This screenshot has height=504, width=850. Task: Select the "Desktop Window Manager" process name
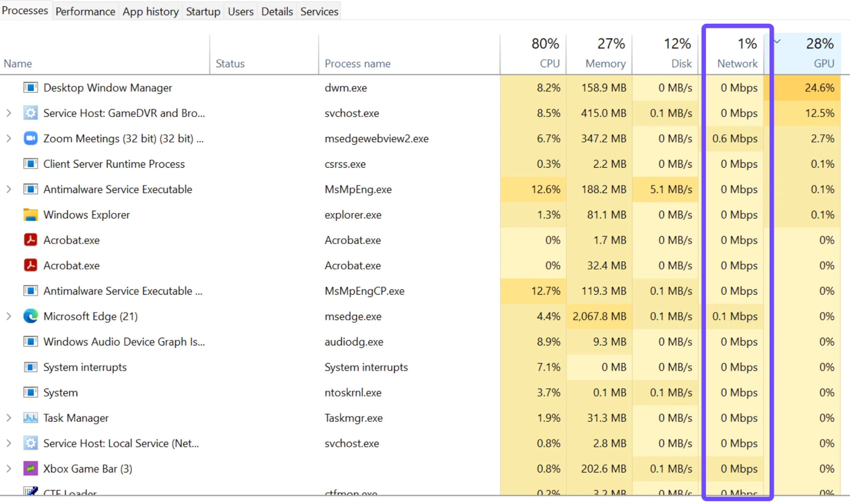[x=107, y=88]
